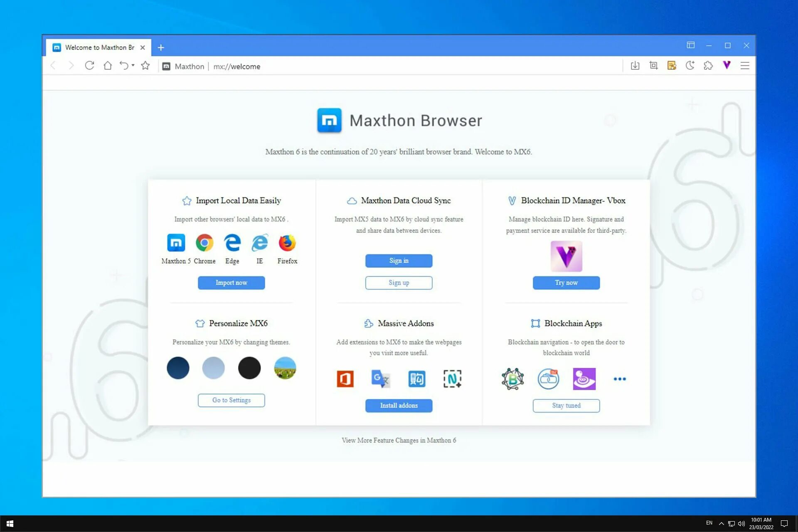
Task: Select the light grey theme color swatch
Action: pos(213,367)
